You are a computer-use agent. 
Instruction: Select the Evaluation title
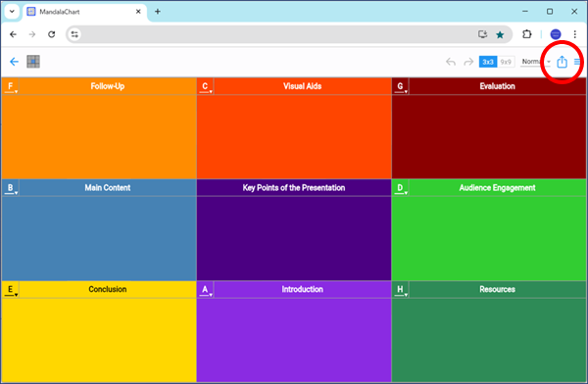497,86
